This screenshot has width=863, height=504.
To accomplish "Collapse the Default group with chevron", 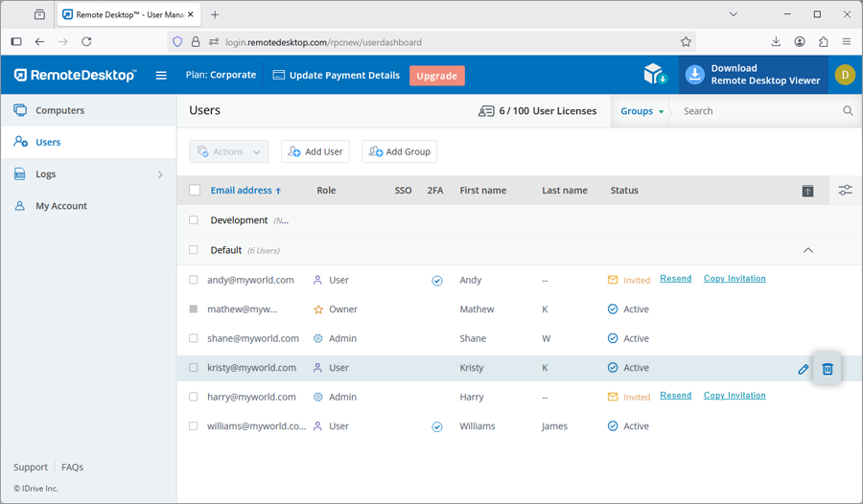I will click(807, 250).
